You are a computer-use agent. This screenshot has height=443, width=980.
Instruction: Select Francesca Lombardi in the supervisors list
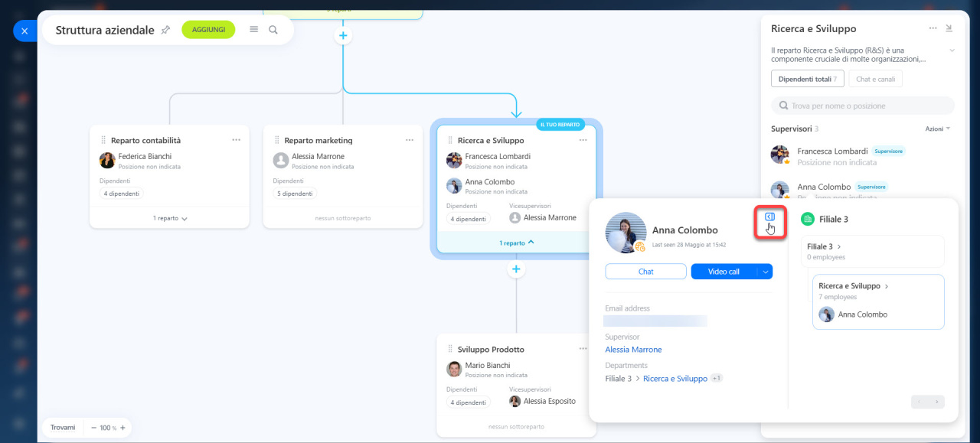click(x=832, y=151)
